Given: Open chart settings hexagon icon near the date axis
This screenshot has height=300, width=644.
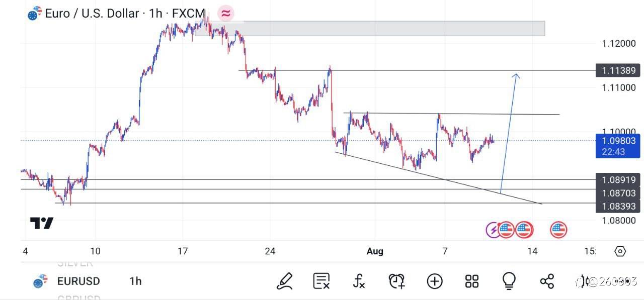Looking at the screenshot, I should tap(620, 251).
